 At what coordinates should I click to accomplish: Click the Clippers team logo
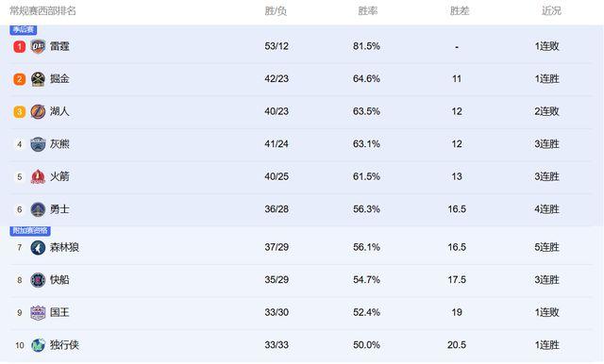38,280
